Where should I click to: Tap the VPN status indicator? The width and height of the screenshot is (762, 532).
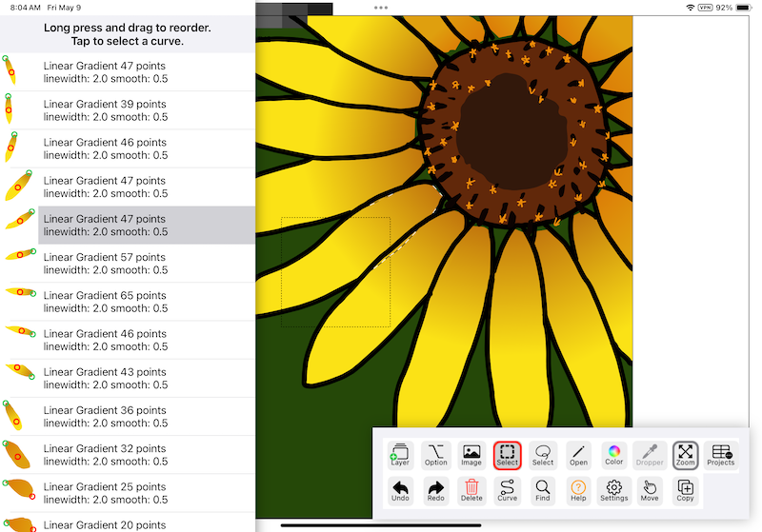pos(705,8)
